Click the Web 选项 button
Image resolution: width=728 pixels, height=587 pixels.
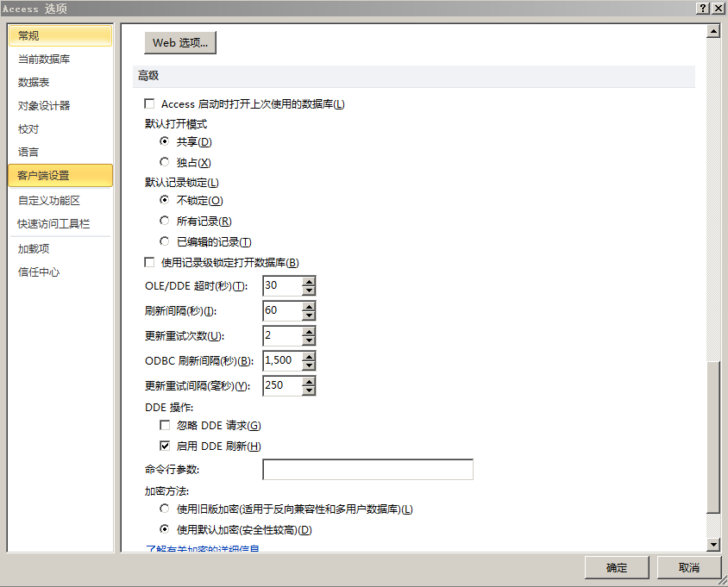(180, 43)
